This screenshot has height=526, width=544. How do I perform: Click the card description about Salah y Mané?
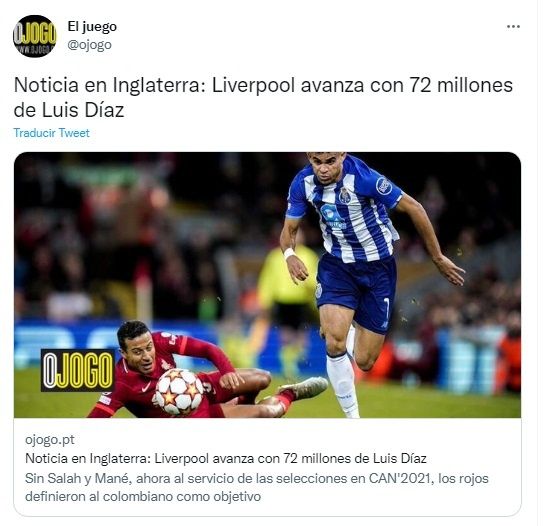click(x=256, y=487)
